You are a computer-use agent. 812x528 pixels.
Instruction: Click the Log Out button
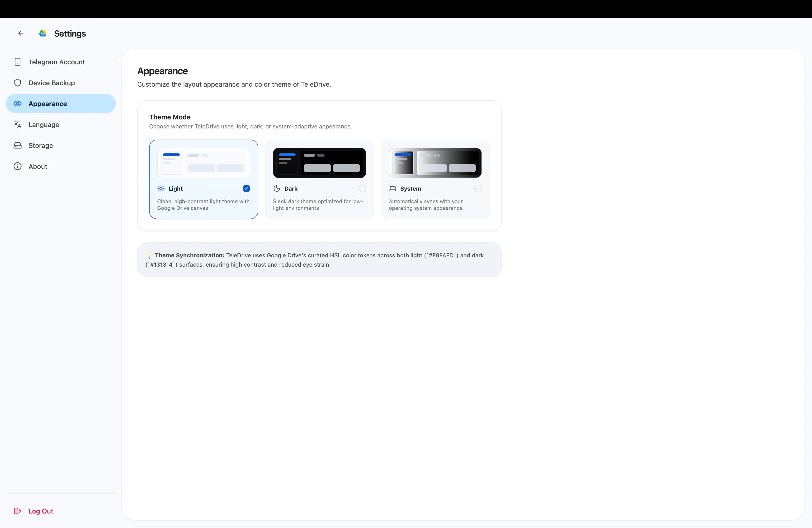pyautogui.click(x=61, y=511)
